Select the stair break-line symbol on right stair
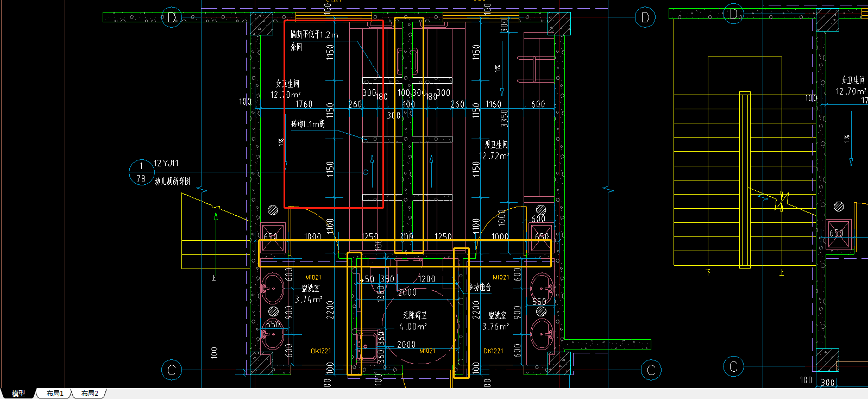This screenshot has width=868, height=399. (x=782, y=201)
